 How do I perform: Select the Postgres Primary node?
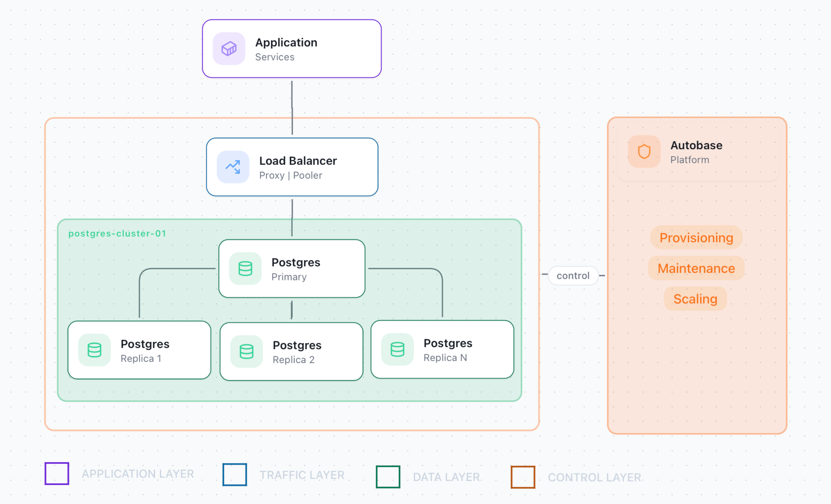292,268
